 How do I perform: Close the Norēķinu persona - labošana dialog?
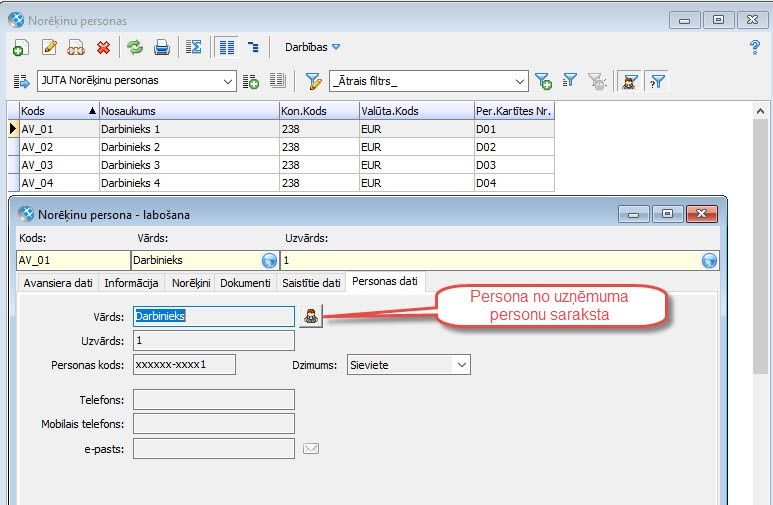pos(702,214)
